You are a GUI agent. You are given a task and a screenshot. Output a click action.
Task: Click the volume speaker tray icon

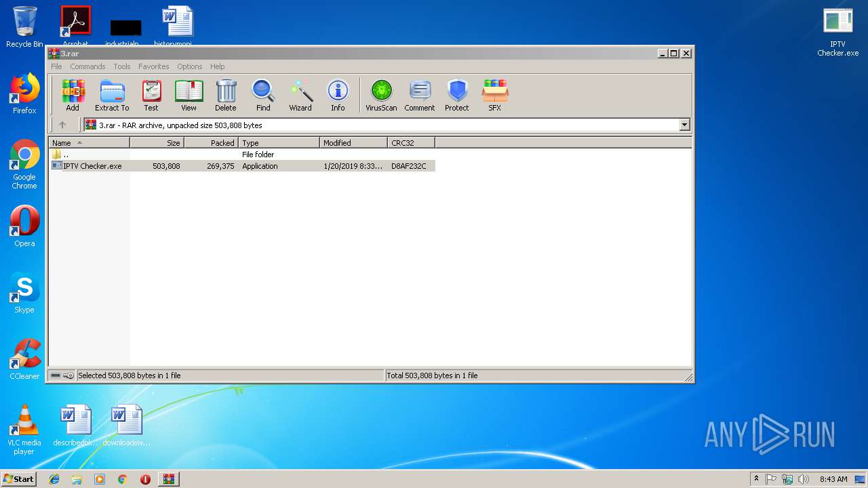pos(804,479)
